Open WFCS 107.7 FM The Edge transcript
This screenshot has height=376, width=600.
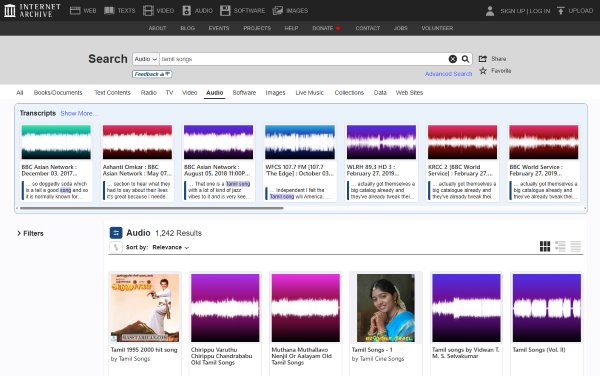point(300,163)
